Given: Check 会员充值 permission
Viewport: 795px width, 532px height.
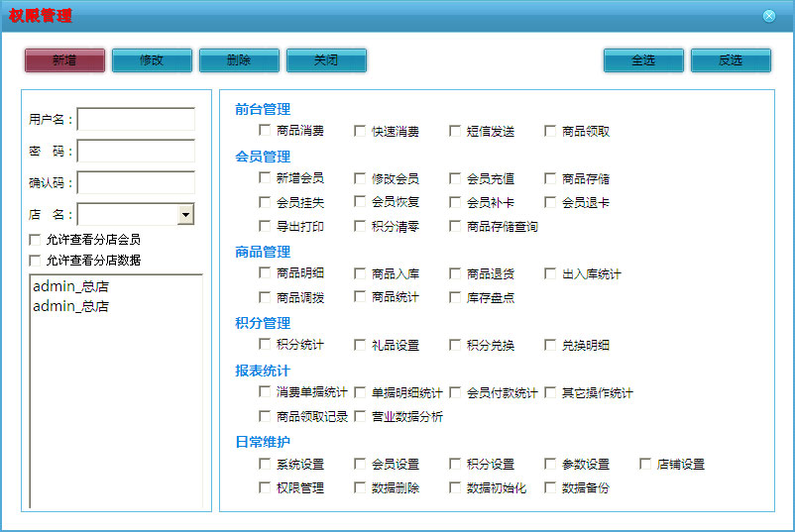Looking at the screenshot, I should [455, 178].
